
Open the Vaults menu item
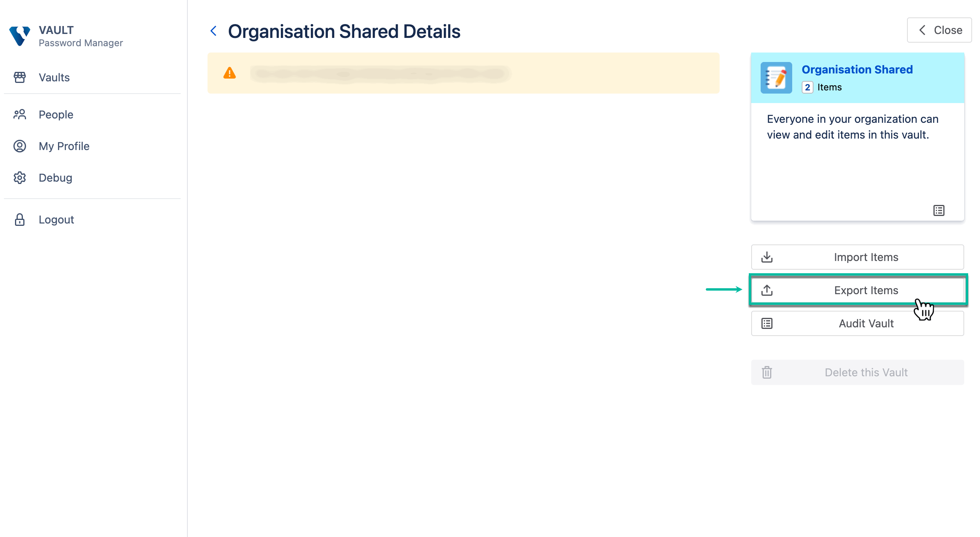pos(54,77)
